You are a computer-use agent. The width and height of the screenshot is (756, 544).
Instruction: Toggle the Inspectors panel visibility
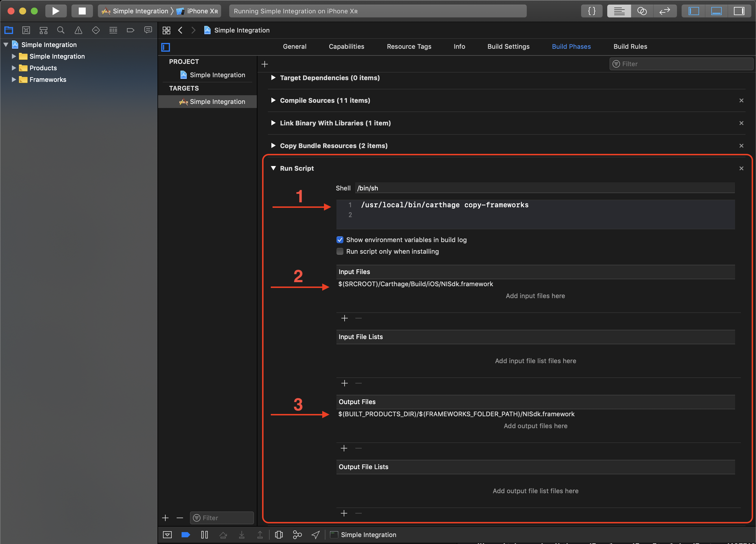[739, 11]
